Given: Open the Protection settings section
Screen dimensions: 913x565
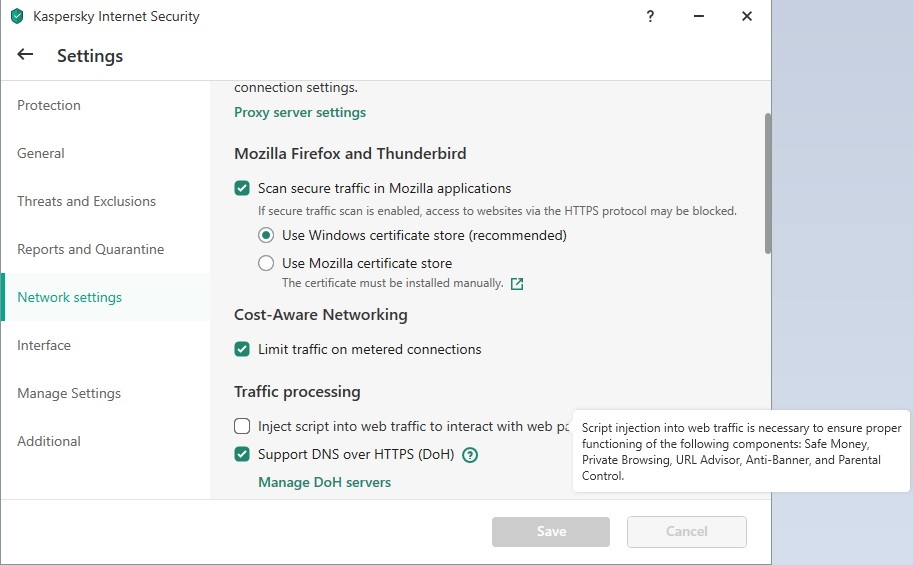Looking at the screenshot, I should coord(49,106).
